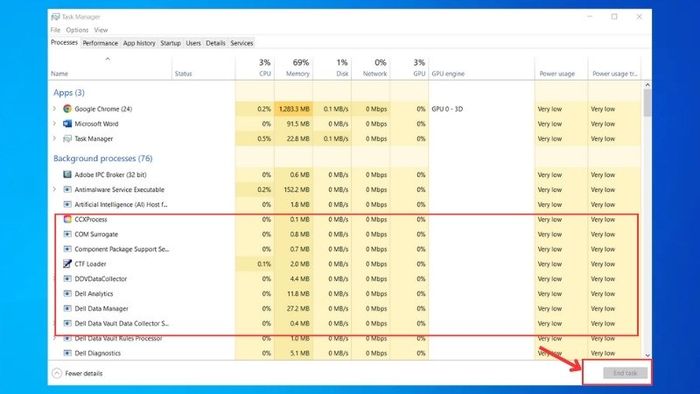The image size is (700, 394).
Task: Open the Options menu
Action: (x=77, y=30)
